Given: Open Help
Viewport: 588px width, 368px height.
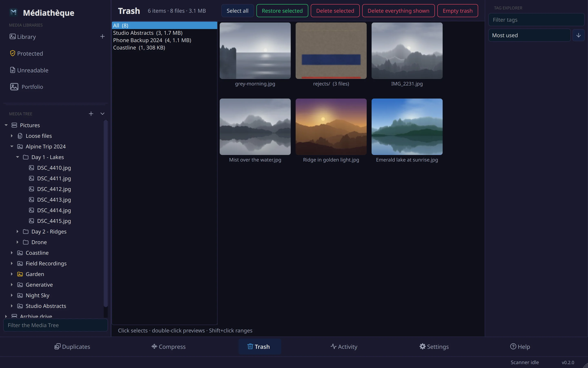Looking at the screenshot, I should pos(520,347).
